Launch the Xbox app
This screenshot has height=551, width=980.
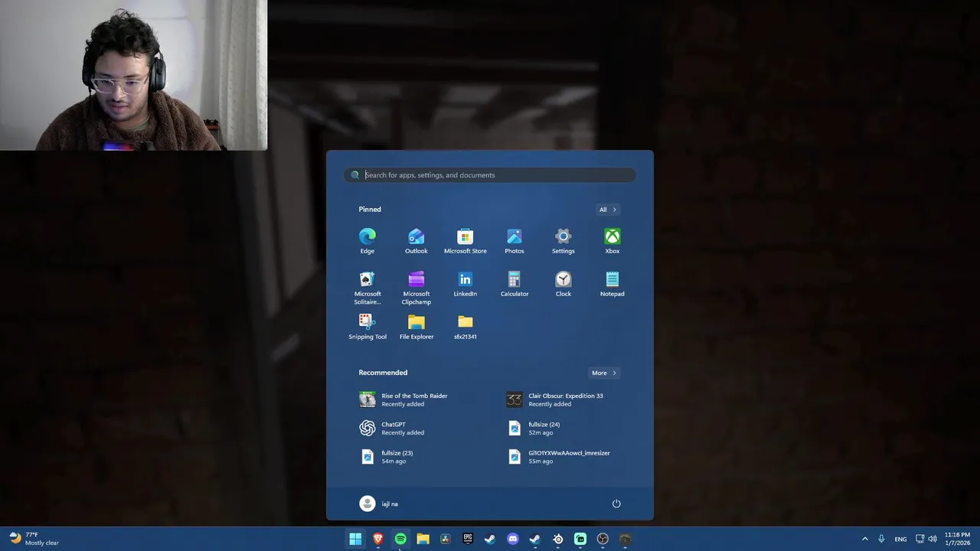(x=612, y=241)
